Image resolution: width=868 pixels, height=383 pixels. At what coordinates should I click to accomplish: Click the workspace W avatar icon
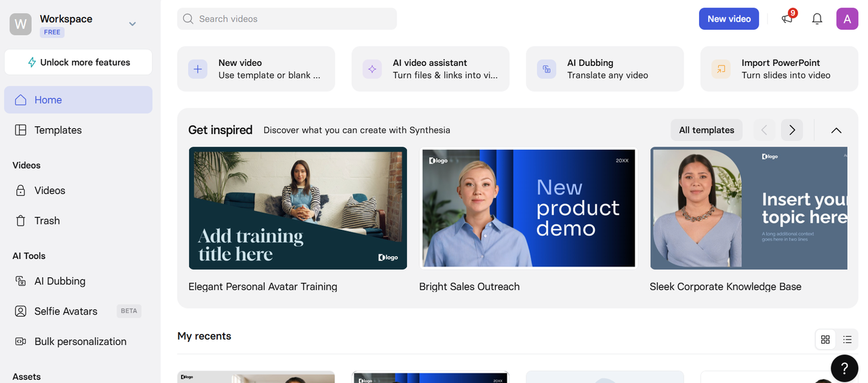pos(21,24)
